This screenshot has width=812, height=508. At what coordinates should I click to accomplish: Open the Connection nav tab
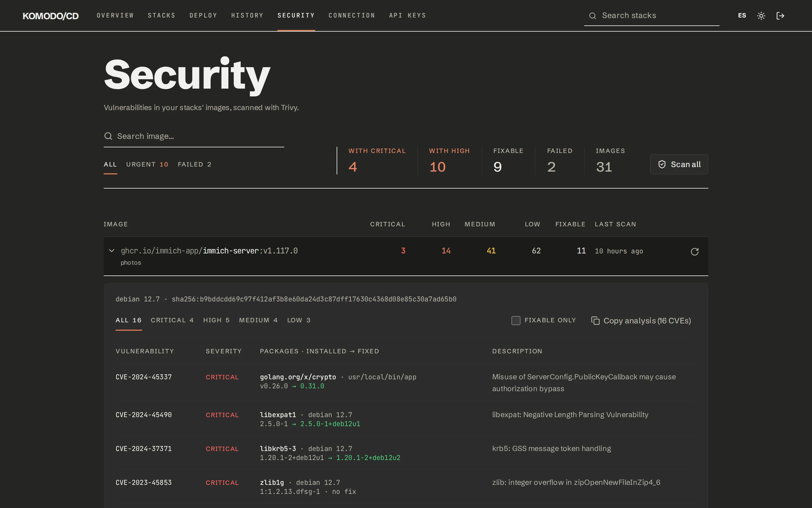pos(352,16)
